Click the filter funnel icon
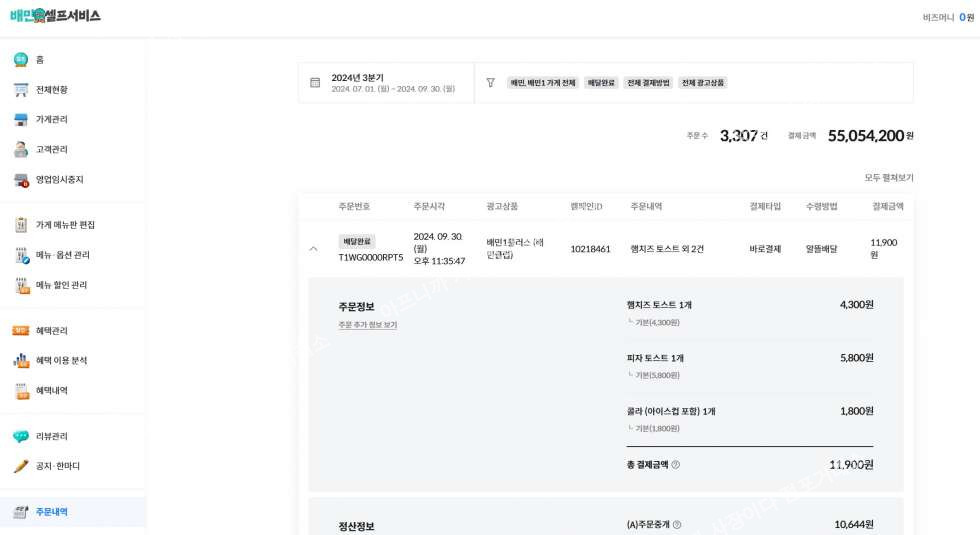The width and height of the screenshot is (980, 535). point(490,83)
